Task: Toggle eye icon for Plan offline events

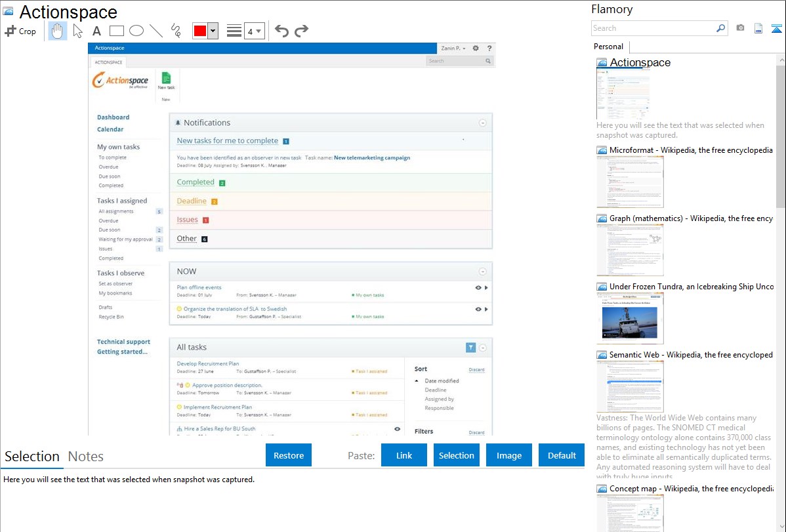Action: pyautogui.click(x=478, y=288)
